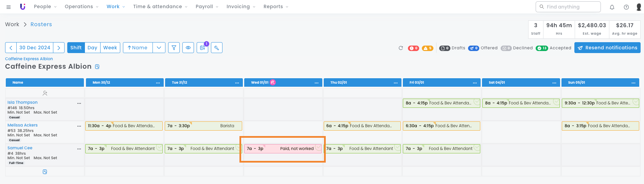Open the roster filter funnel icon
Screen dimensions: 644x184
(x=174, y=48)
